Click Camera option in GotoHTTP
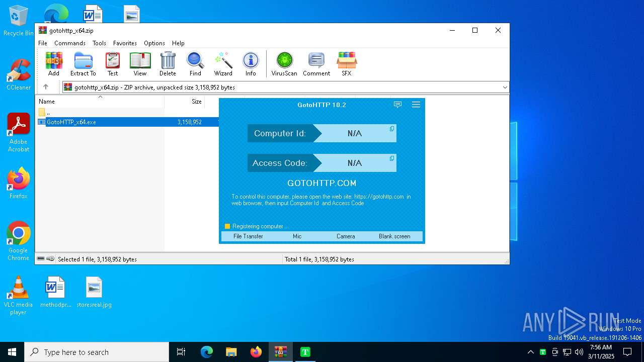This screenshot has height=362, width=644. coord(346,236)
